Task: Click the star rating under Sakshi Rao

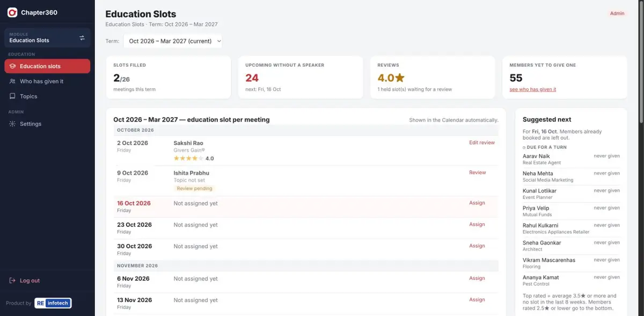Action: click(188, 159)
